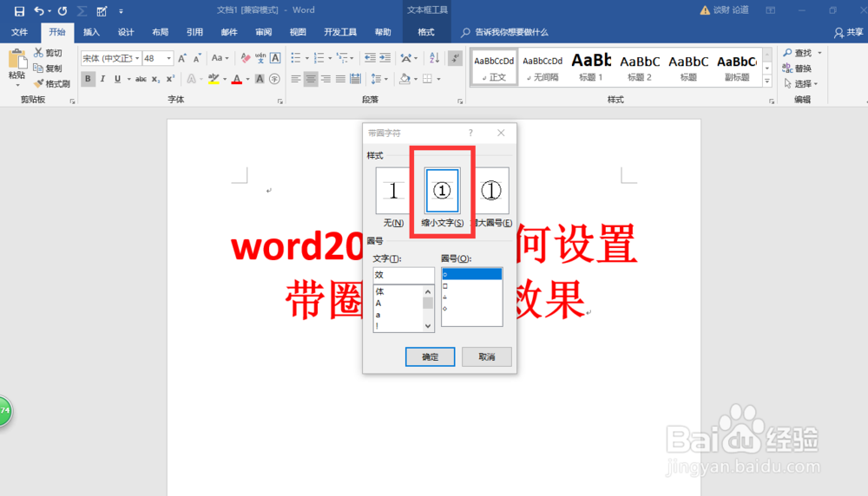Image resolution: width=868 pixels, height=496 pixels.
Task: Apply character shading gray A icon
Action: (x=259, y=79)
